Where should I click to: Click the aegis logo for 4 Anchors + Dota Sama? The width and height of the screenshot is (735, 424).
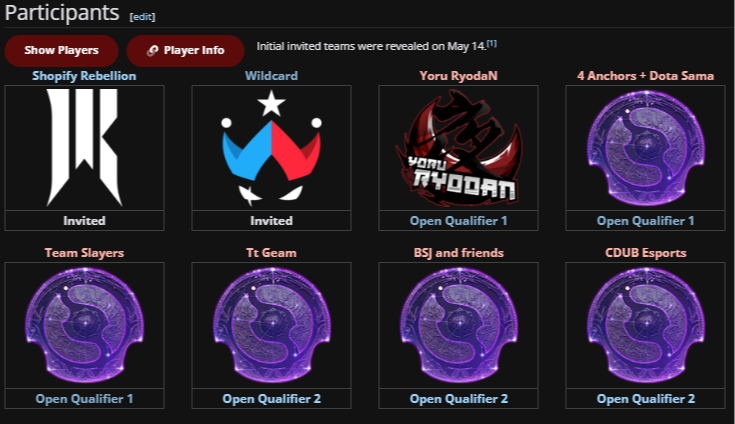[645, 148]
